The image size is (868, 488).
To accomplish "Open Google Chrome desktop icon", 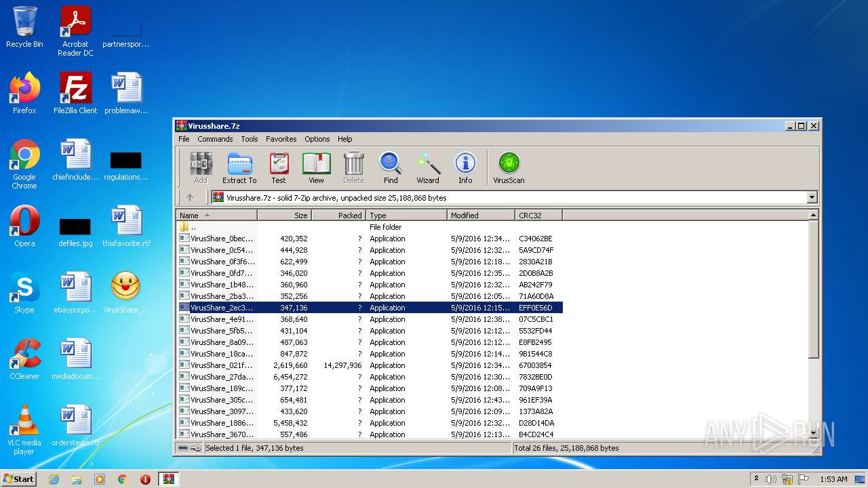I will click(x=24, y=164).
